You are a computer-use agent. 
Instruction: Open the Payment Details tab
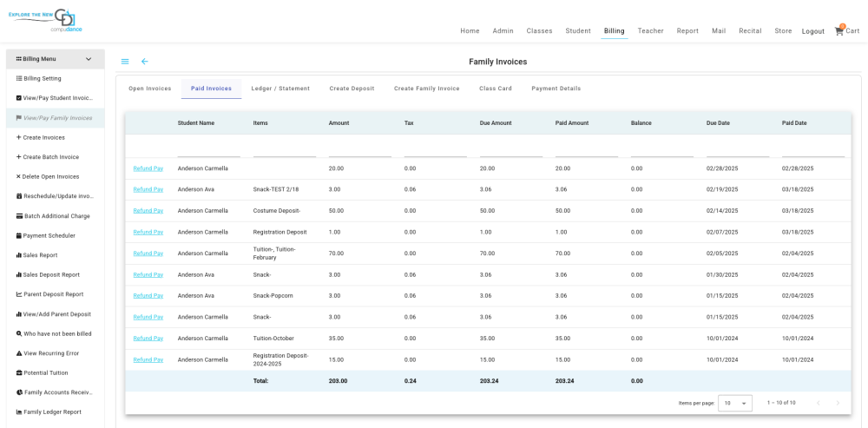(x=556, y=89)
